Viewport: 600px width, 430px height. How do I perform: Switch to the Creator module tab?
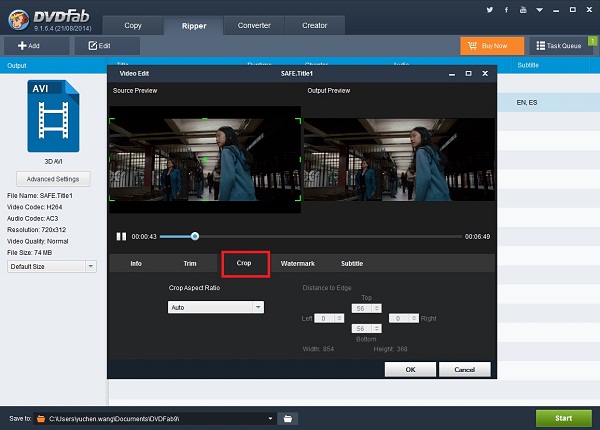pos(315,26)
